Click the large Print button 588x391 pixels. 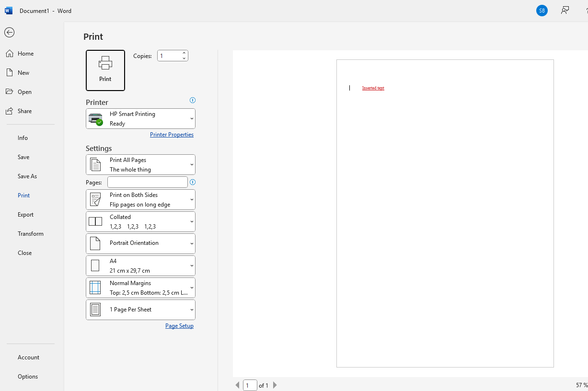105,70
